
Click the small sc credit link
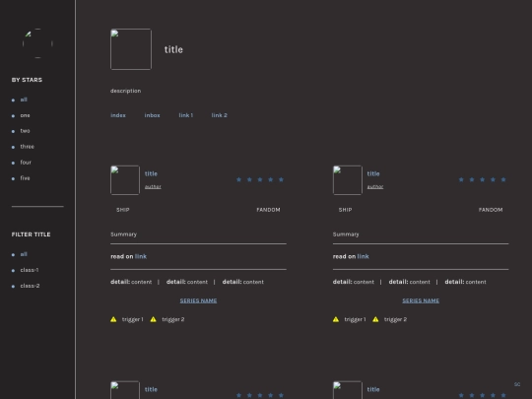pyautogui.click(x=517, y=384)
